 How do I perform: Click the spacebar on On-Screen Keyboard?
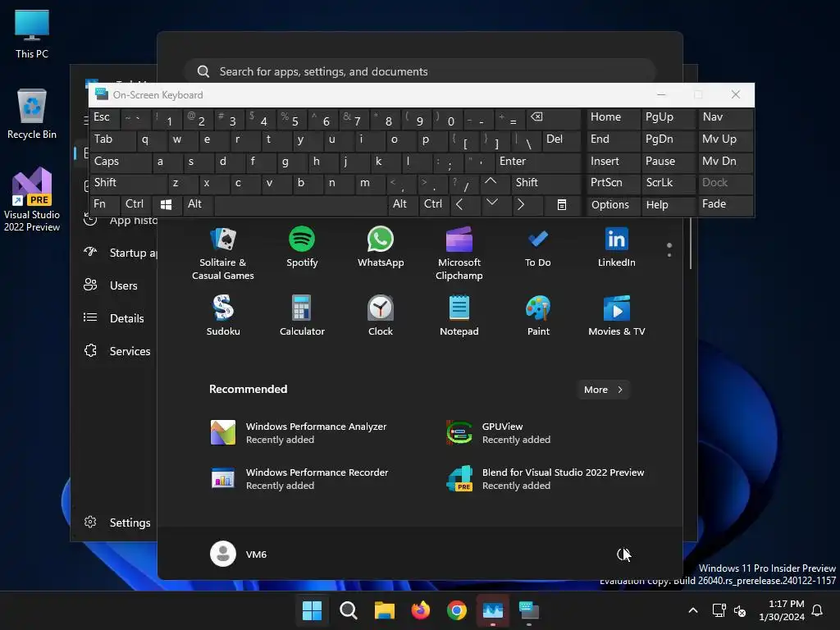(300, 204)
